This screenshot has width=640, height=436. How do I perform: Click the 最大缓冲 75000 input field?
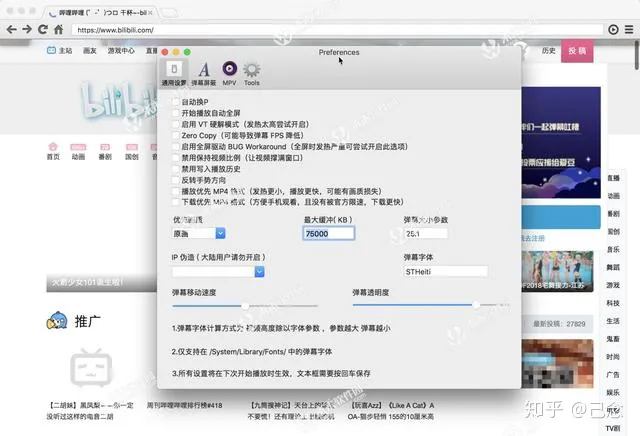click(x=329, y=234)
